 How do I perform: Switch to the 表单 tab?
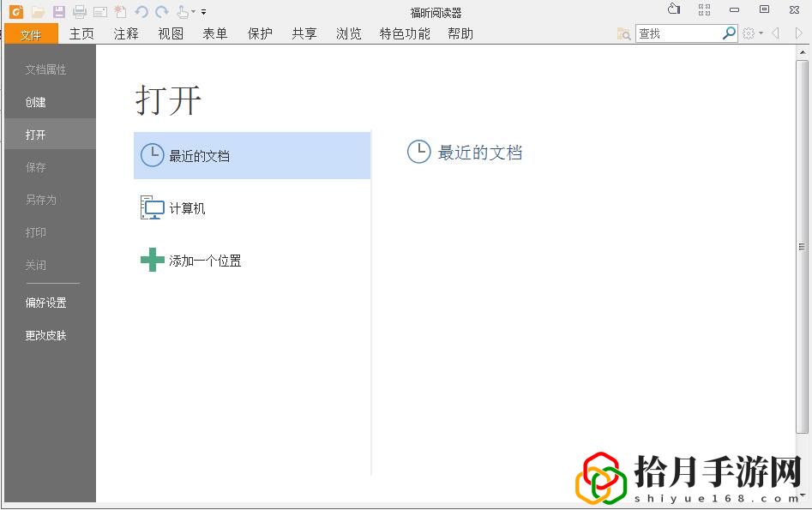[215, 33]
